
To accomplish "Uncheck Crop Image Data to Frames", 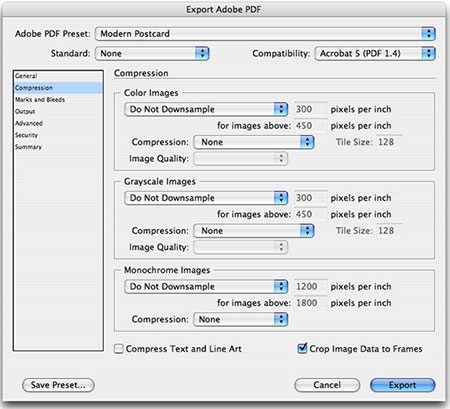I will point(302,349).
